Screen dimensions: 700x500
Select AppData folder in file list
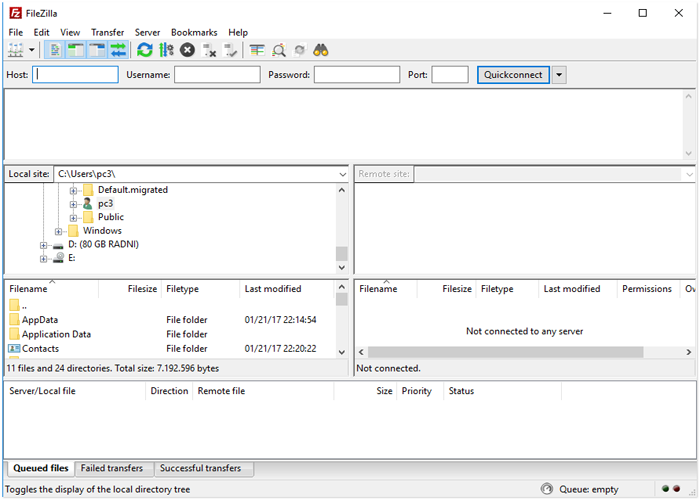coord(40,320)
